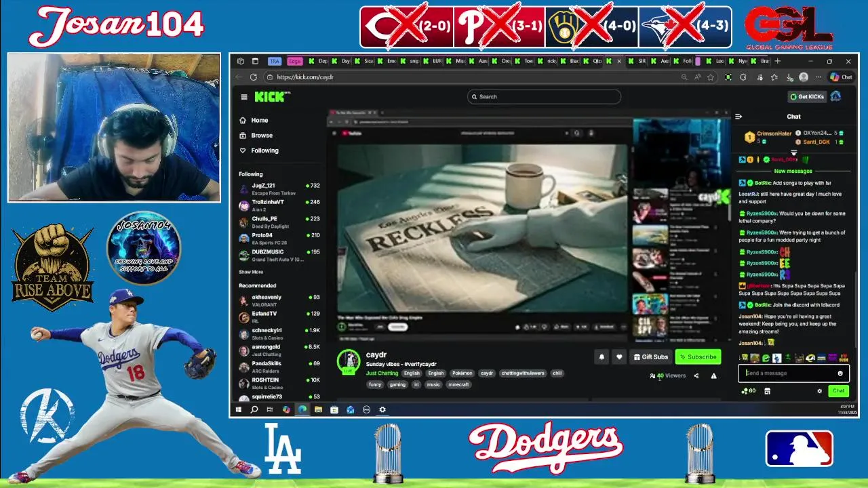The width and height of the screenshot is (868, 488).
Task: Click the channel points 60 counter
Action: [749, 391]
